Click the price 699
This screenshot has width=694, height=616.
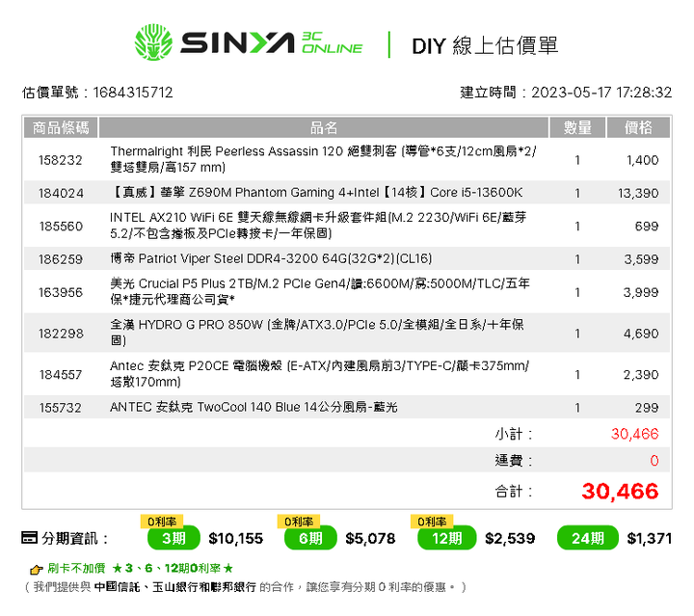coord(647,227)
